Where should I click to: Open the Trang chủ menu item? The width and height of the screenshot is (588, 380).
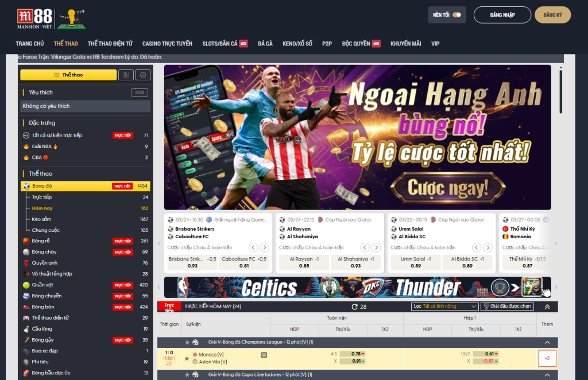click(x=30, y=44)
